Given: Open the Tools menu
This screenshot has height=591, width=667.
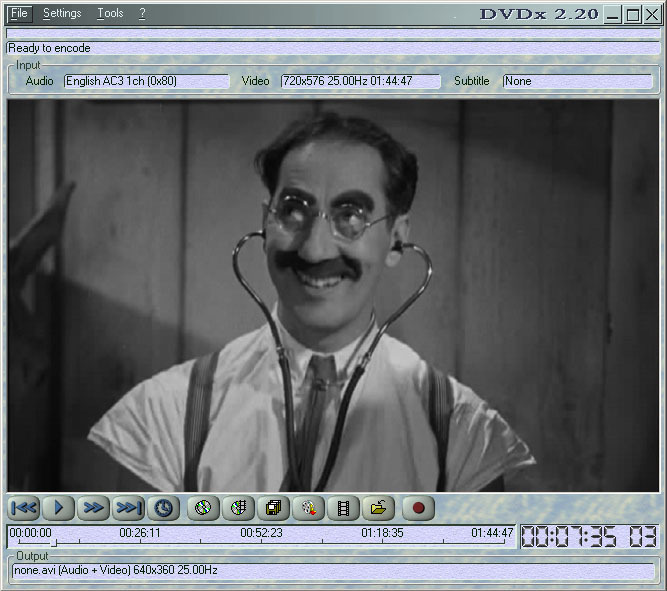Looking at the screenshot, I should (110, 14).
